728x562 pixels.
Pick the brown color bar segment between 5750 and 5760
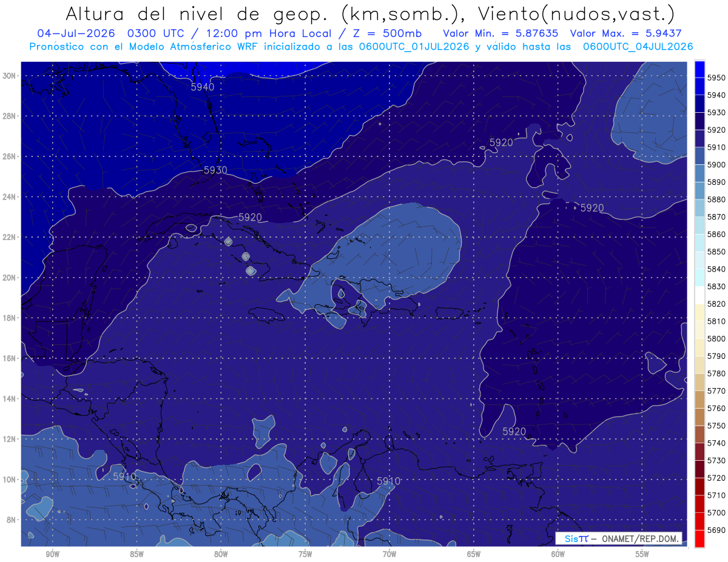point(699,417)
